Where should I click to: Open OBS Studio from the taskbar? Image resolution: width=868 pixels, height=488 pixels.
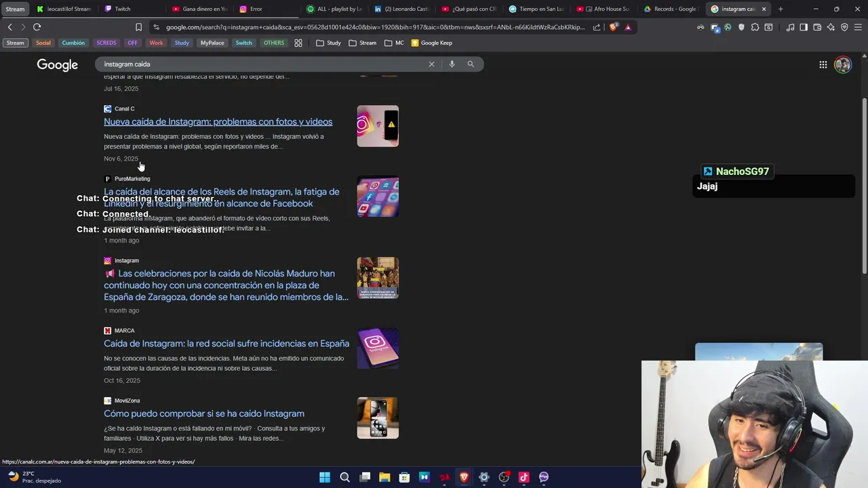[504, 477]
